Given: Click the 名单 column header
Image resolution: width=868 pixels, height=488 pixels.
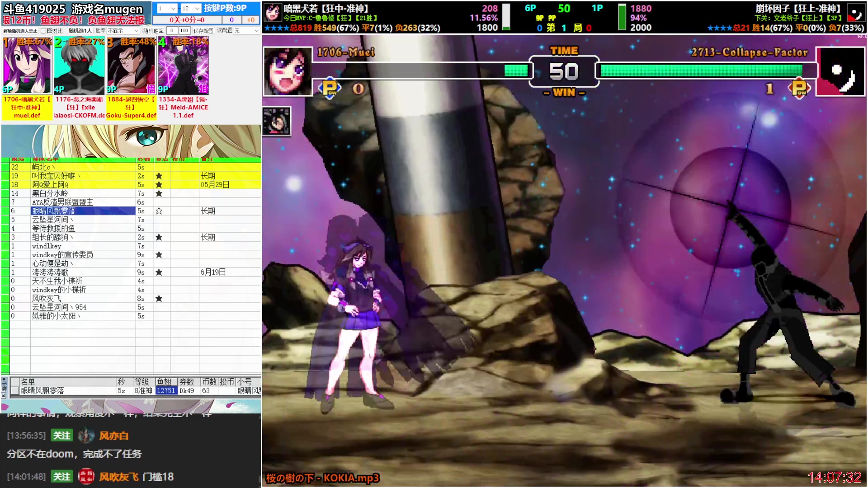Looking at the screenshot, I should tap(68, 382).
